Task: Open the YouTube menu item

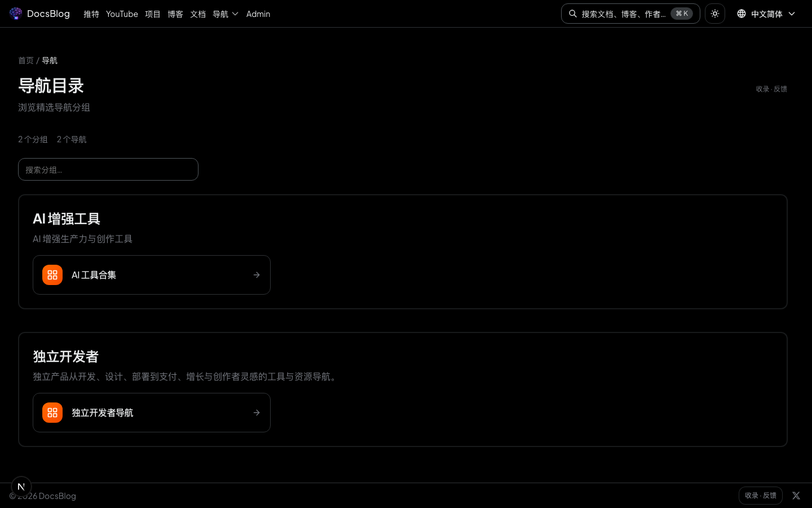Action: coord(122,14)
